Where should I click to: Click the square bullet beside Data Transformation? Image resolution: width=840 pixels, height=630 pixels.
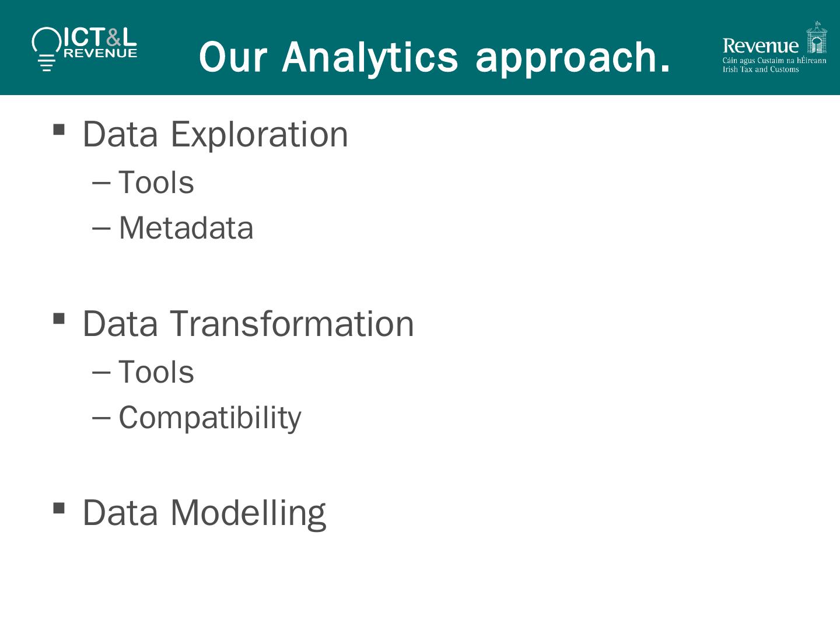(x=59, y=318)
